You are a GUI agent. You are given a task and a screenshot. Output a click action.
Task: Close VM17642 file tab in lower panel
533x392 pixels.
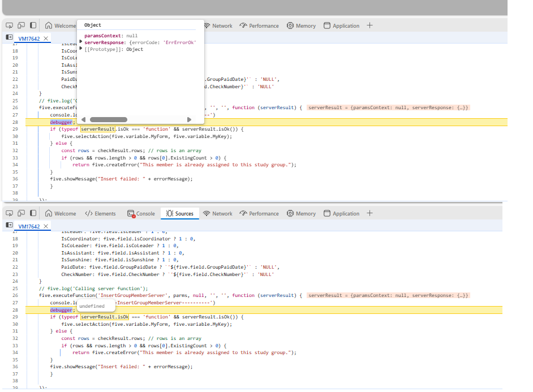tap(46, 226)
